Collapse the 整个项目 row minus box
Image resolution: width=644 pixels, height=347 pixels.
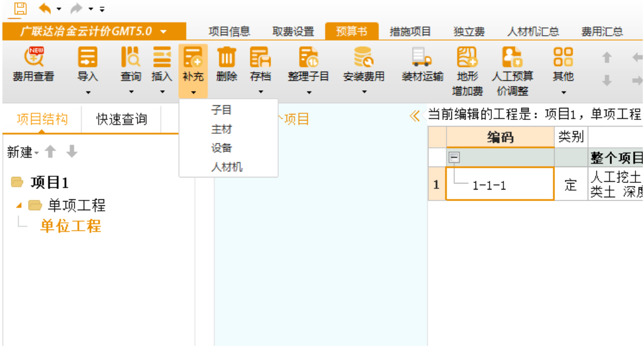(x=453, y=158)
